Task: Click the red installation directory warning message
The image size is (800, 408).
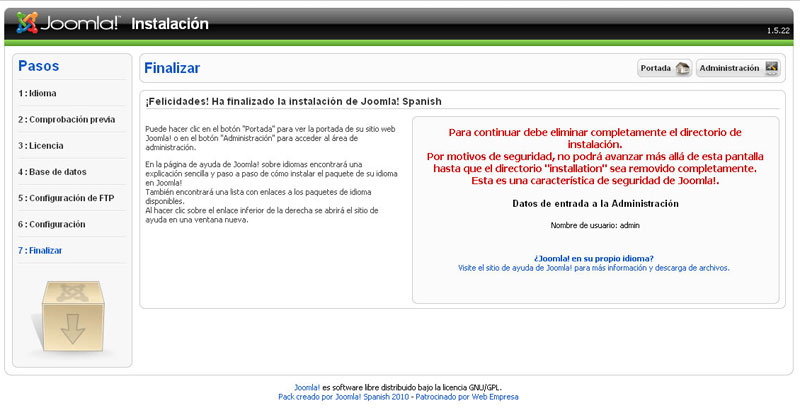Action: [x=594, y=156]
